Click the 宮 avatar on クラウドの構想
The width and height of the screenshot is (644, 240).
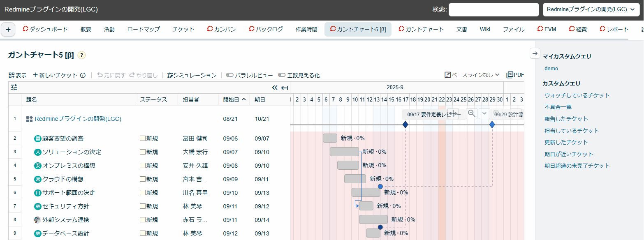[38, 179]
